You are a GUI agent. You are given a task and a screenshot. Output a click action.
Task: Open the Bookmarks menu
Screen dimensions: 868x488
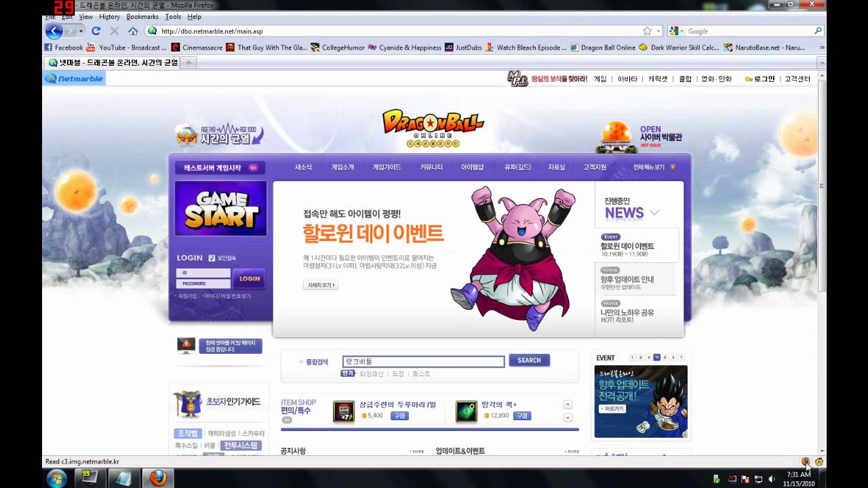[x=142, y=17]
